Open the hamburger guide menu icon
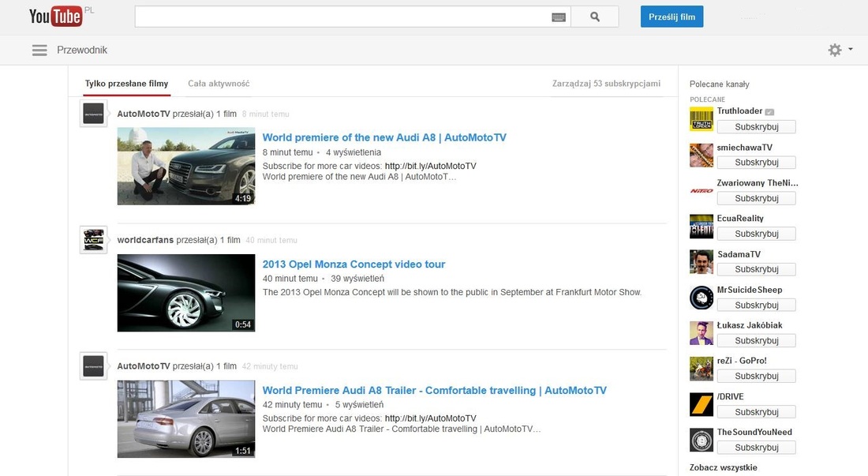Screen dimensions: 868x476 [39, 51]
